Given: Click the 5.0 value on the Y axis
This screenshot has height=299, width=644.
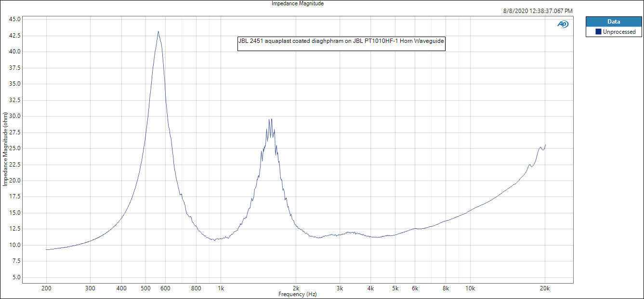Looking at the screenshot, I should (16, 277).
